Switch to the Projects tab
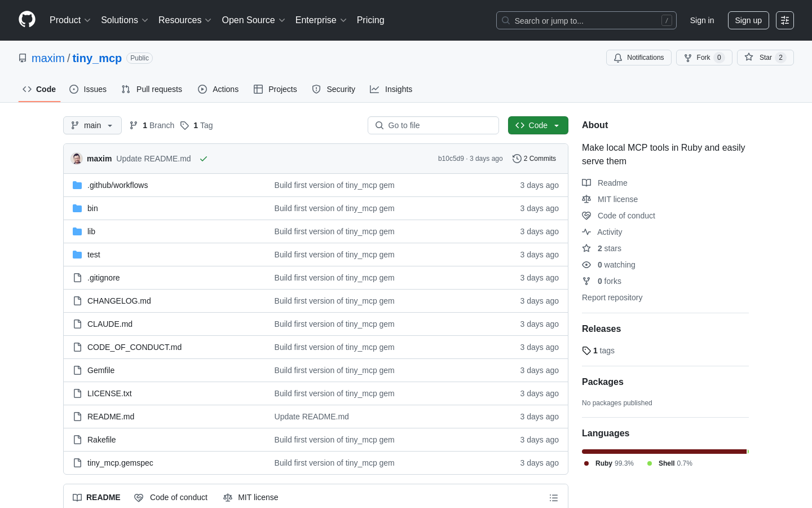Screen dimensions: 812x508 pos(275,89)
